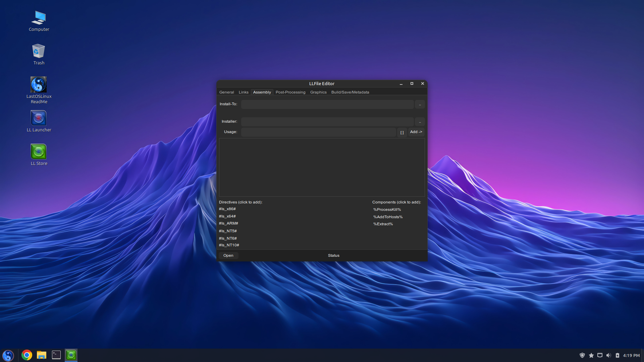Select the Assembly tab
Screen dimensions: 644x362
pos(262,92)
